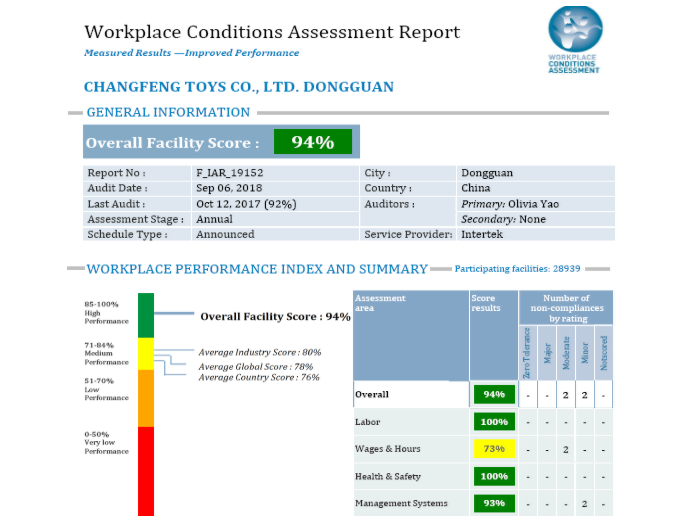Viewport: 674px width, 520px height.
Task: Select the report number F_IAR_19152
Action: tap(229, 173)
